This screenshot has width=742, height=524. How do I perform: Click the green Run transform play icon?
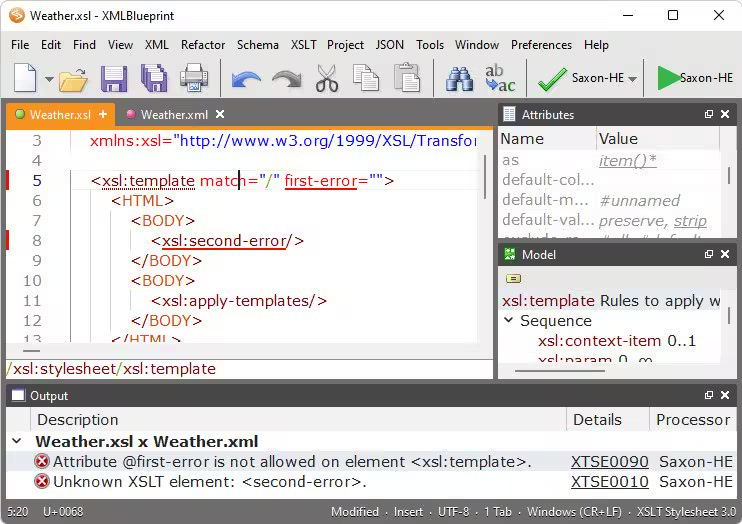click(x=668, y=78)
